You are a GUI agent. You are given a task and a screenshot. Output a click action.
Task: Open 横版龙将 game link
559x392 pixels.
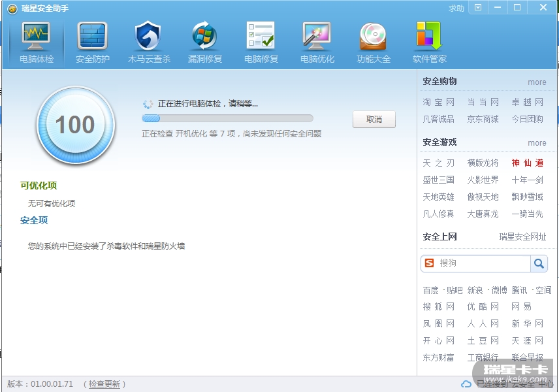click(483, 163)
